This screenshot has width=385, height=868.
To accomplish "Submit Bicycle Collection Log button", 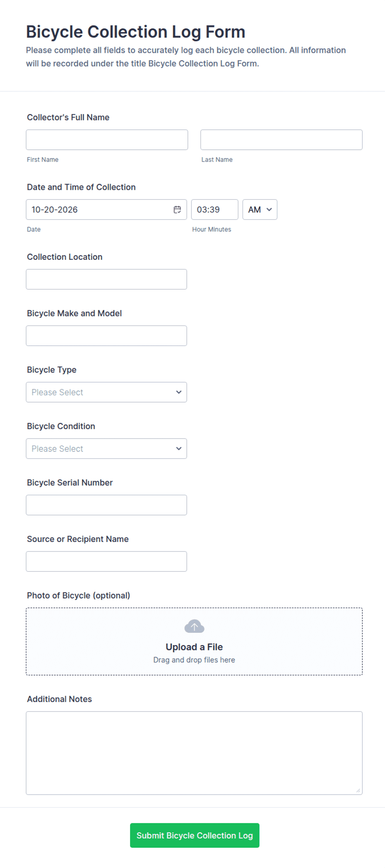I will pos(195,835).
